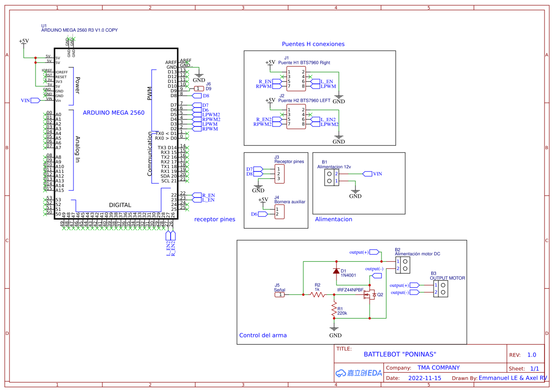This screenshot has width=554, height=392.
Task: Select the D1 1N4001 diode symbol
Action: pyautogui.click(x=336, y=271)
